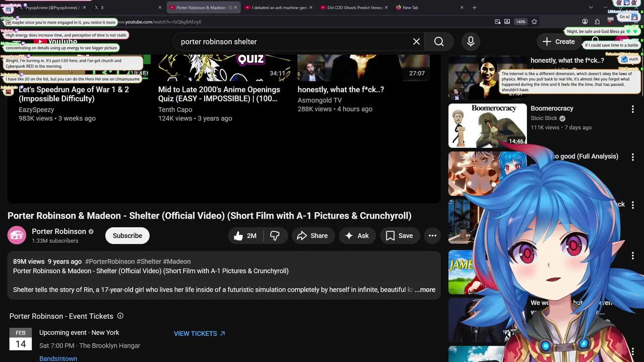Open Tenth Capo channel name
The width and height of the screenshot is (644, 362).
(175, 109)
